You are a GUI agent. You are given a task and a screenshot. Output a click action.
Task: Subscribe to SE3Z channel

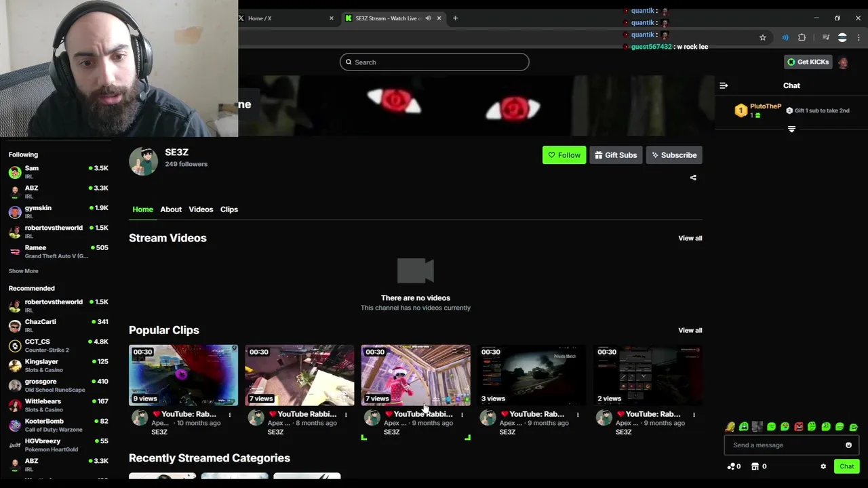[674, 155]
